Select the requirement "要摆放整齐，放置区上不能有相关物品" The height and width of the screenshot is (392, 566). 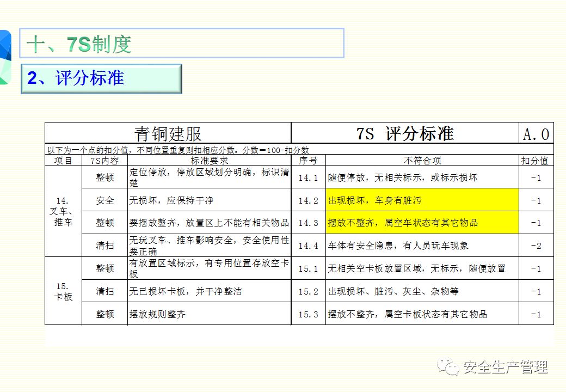coord(210,223)
